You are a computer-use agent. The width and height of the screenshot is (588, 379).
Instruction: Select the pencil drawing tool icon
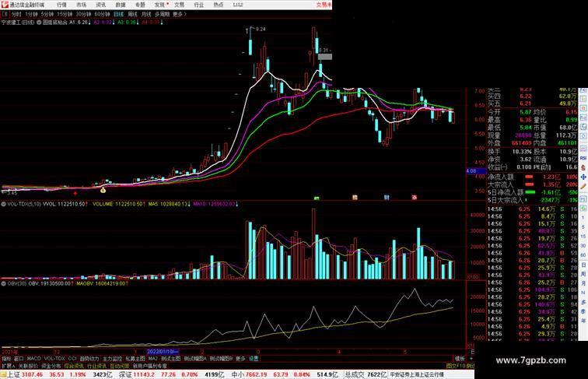coord(583,186)
